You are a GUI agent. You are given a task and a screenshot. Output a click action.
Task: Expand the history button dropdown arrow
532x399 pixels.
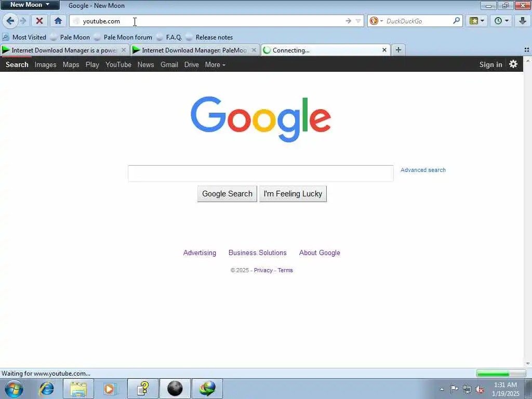507,21
